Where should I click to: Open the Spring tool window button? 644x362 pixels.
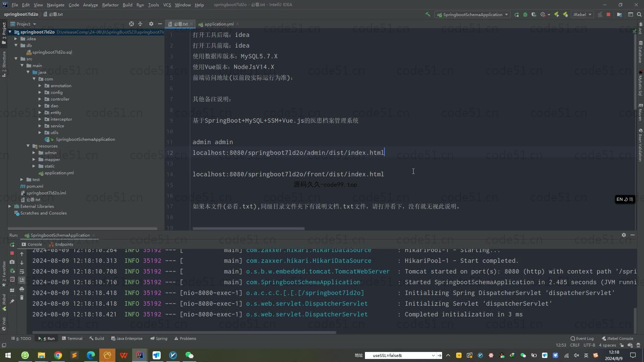click(x=159, y=339)
